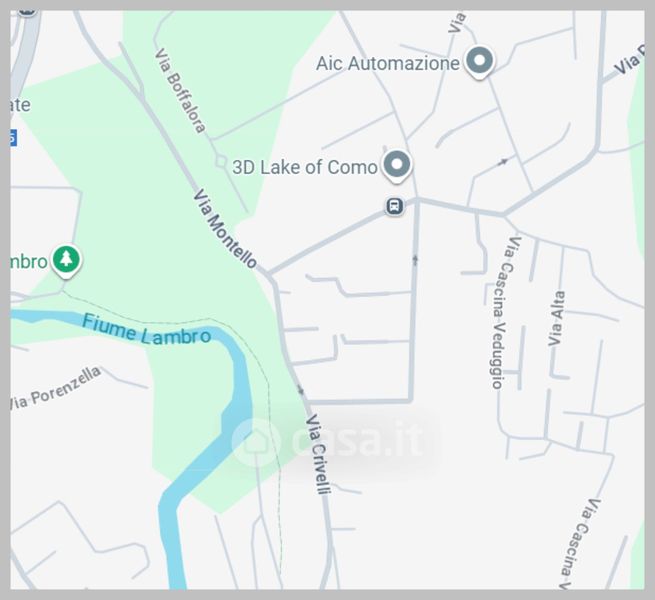Click the small roundabout on Via Boffalora

(220, 161)
